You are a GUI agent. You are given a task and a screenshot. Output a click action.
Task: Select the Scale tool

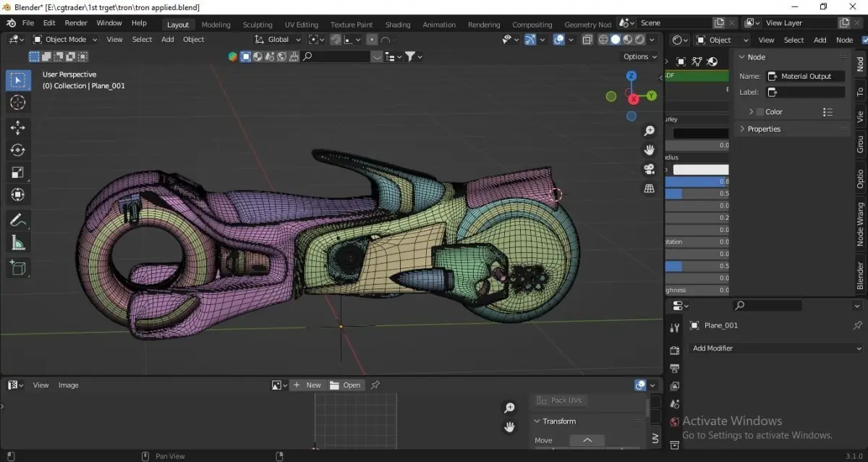tap(18, 172)
